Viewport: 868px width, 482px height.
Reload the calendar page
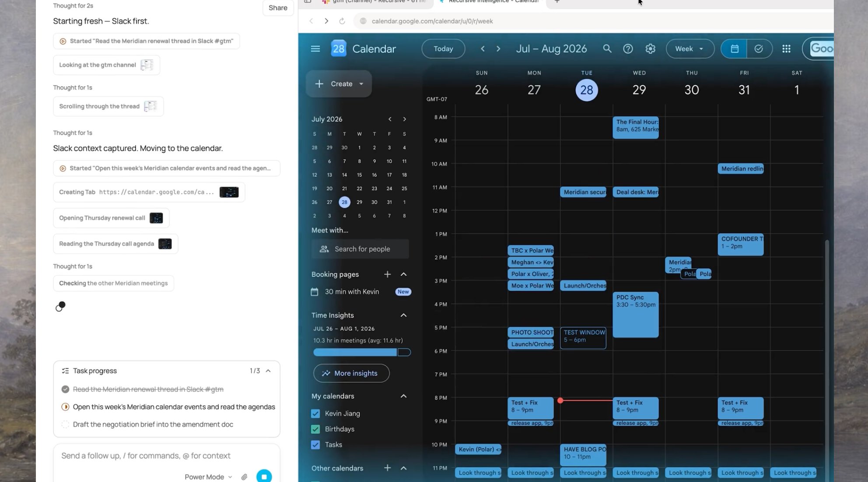342,21
